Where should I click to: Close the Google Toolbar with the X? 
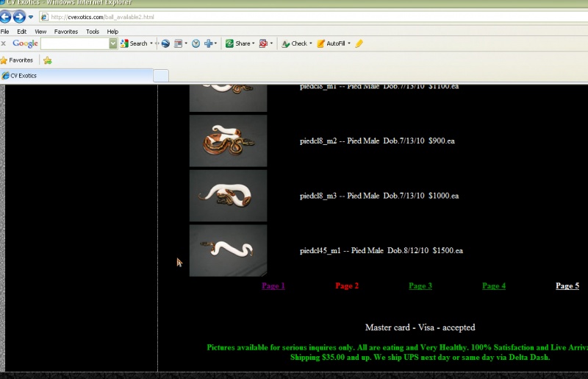coord(4,43)
